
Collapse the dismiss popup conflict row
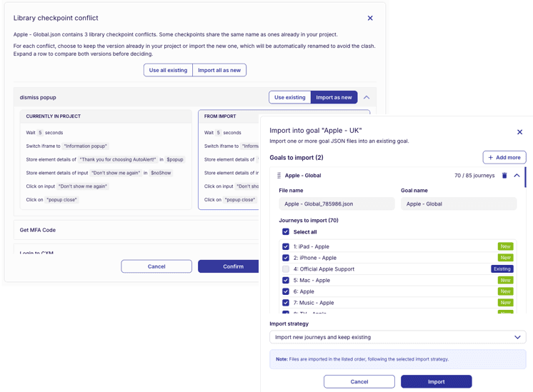point(367,98)
